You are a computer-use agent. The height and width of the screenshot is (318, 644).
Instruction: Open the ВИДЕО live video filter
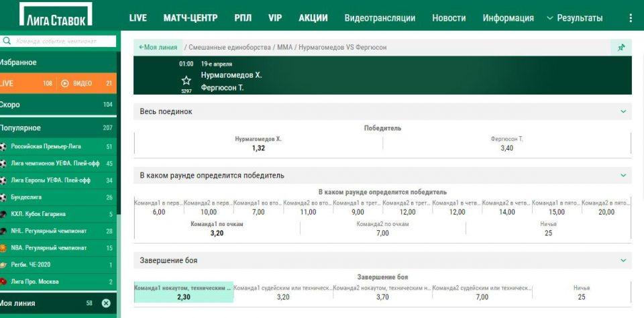[76, 83]
